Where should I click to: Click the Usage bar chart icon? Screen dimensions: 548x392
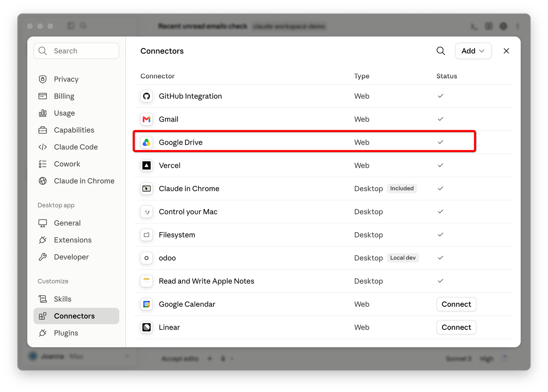[x=43, y=113]
